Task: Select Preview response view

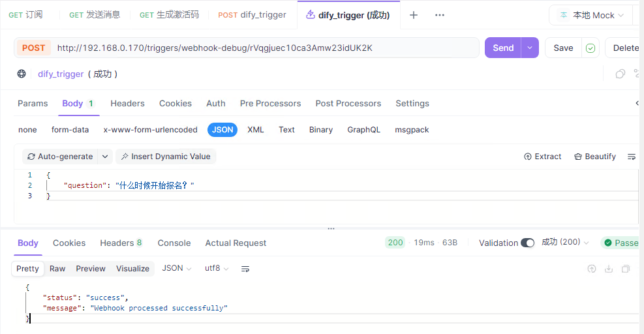Action: [91, 269]
